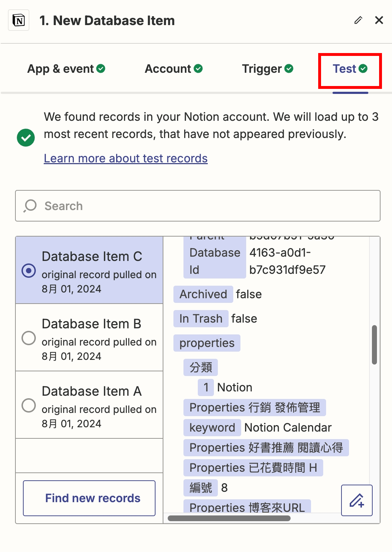Click the 分類 property tag
The width and height of the screenshot is (392, 552).
[201, 367]
